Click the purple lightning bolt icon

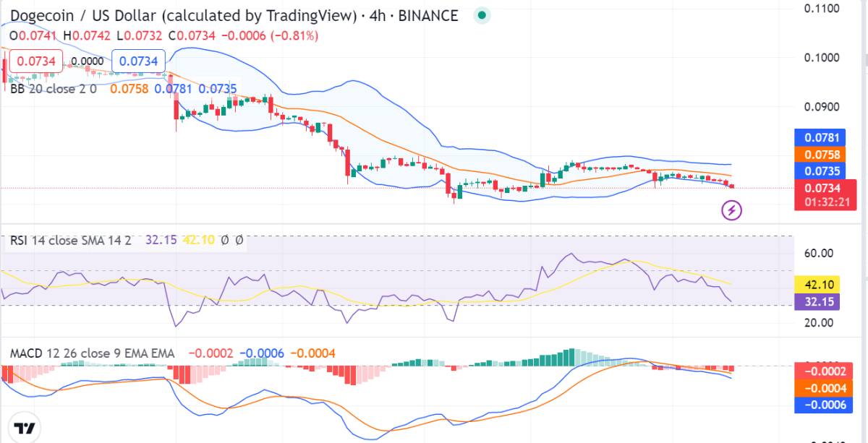(x=732, y=210)
